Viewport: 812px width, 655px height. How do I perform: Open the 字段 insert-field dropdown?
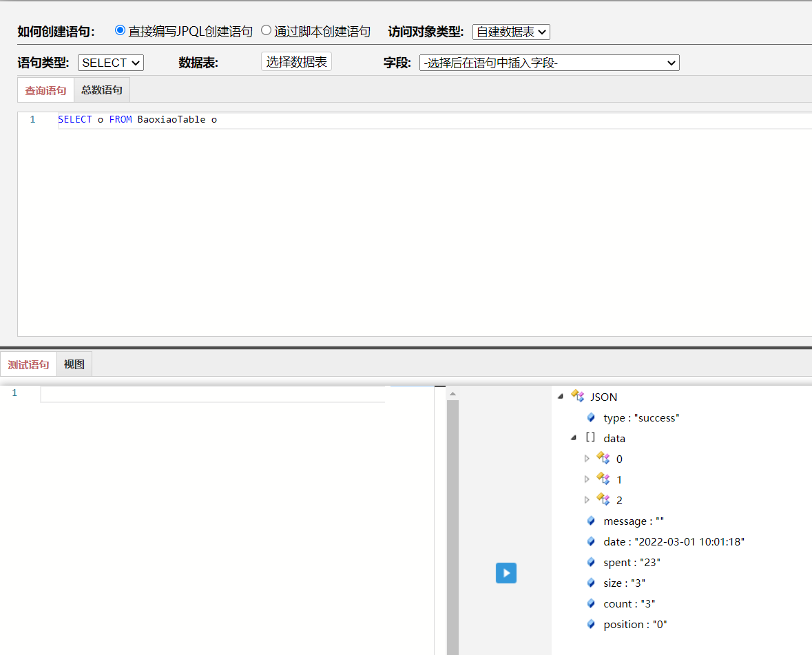[x=550, y=63]
